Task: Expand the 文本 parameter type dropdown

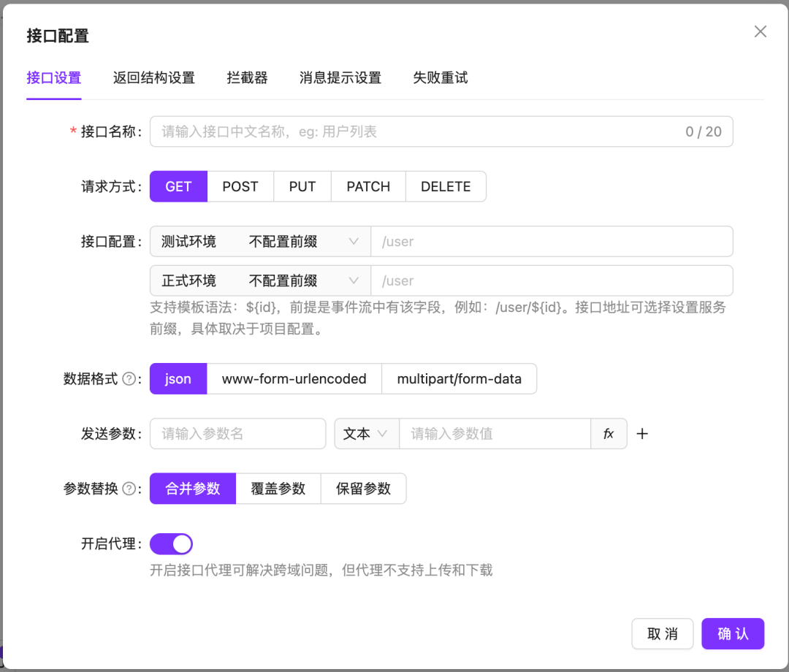Action: (366, 434)
